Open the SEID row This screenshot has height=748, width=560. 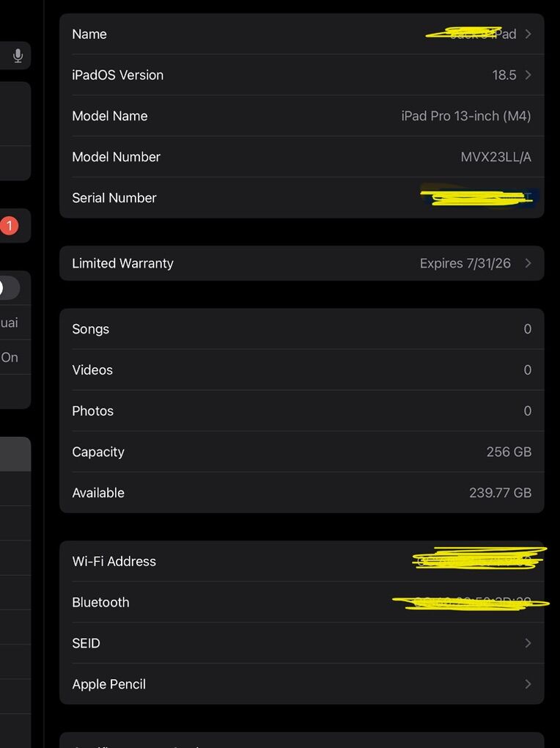pos(528,643)
